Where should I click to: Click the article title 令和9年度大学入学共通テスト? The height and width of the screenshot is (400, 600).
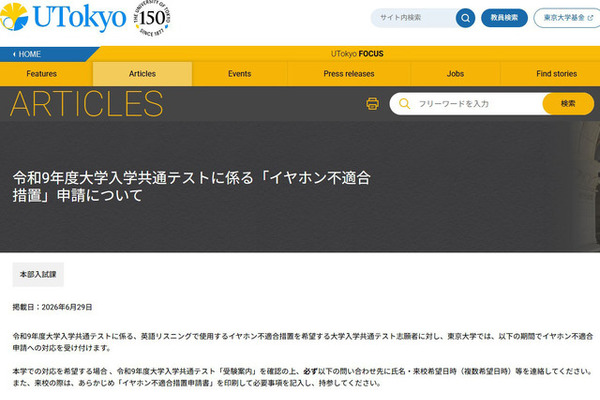(x=191, y=186)
